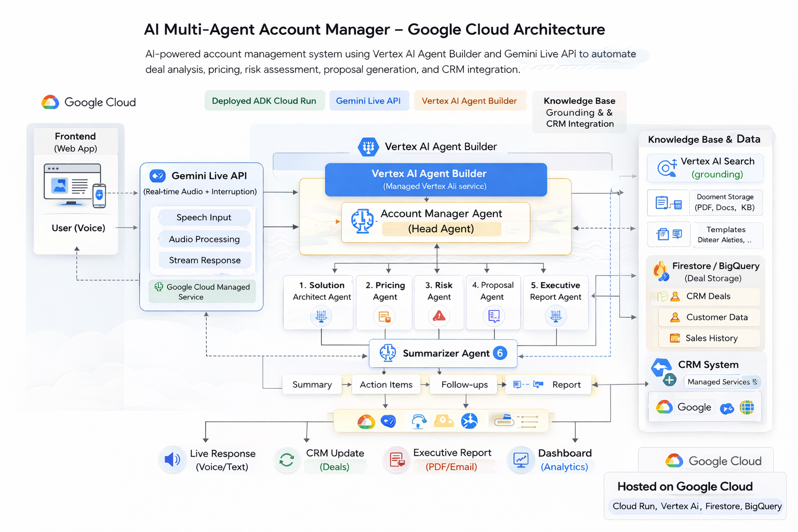Screen dimensions: 798x532
Task: Click the Vertex AI Agent Builder hexagon icon
Action: [368, 147]
